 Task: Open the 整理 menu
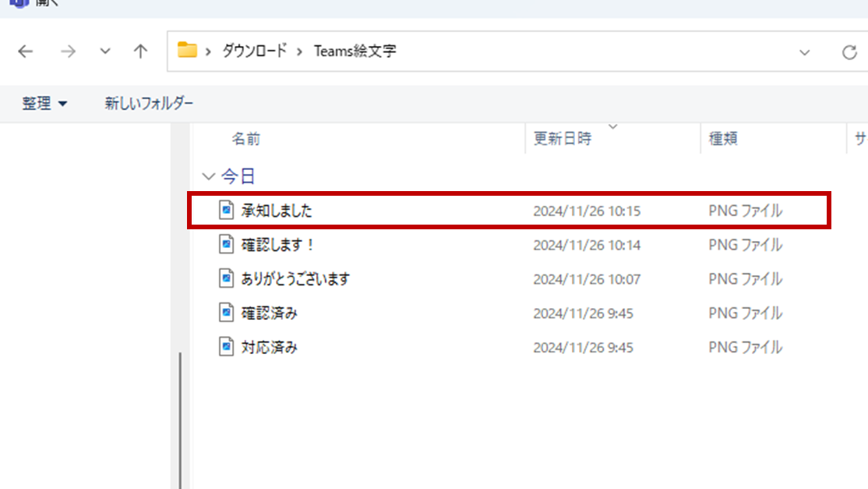[x=44, y=104]
